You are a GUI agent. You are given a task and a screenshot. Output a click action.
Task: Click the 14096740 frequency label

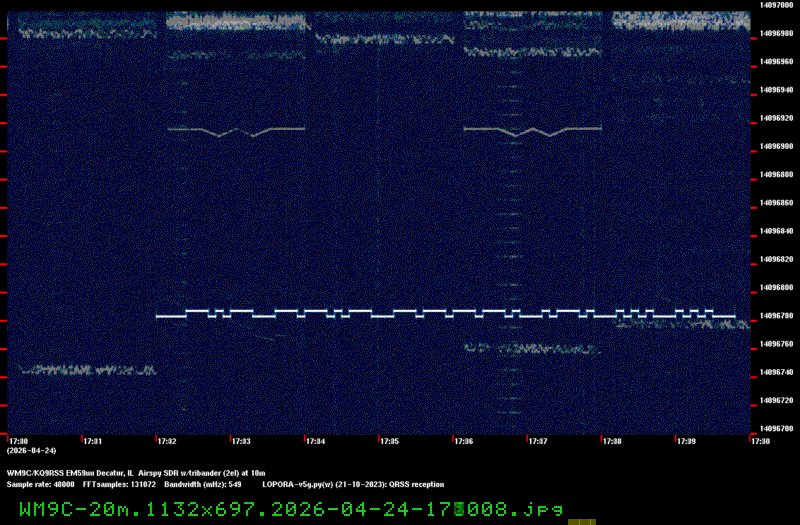(776, 372)
